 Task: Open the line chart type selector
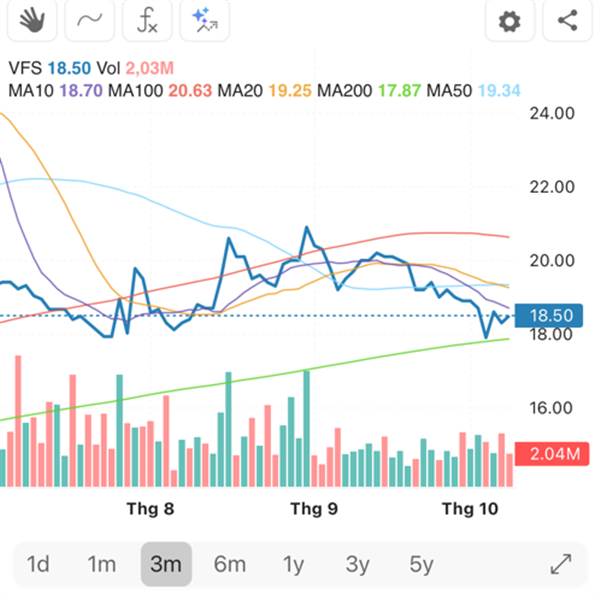tap(88, 20)
